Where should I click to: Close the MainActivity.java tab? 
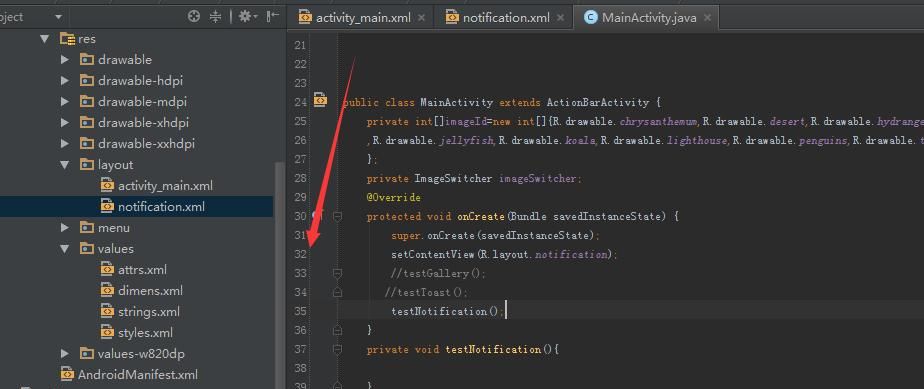coord(707,18)
